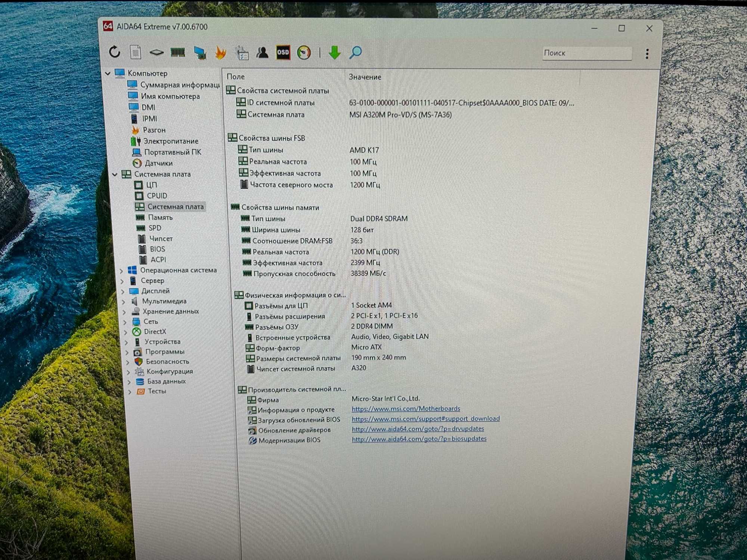Expand the Программы tree node
The image size is (747, 560).
(127, 352)
